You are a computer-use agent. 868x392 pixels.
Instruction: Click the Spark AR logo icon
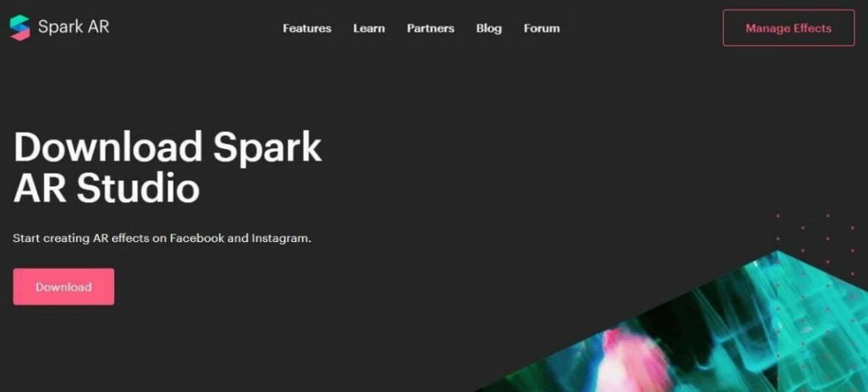tap(20, 28)
